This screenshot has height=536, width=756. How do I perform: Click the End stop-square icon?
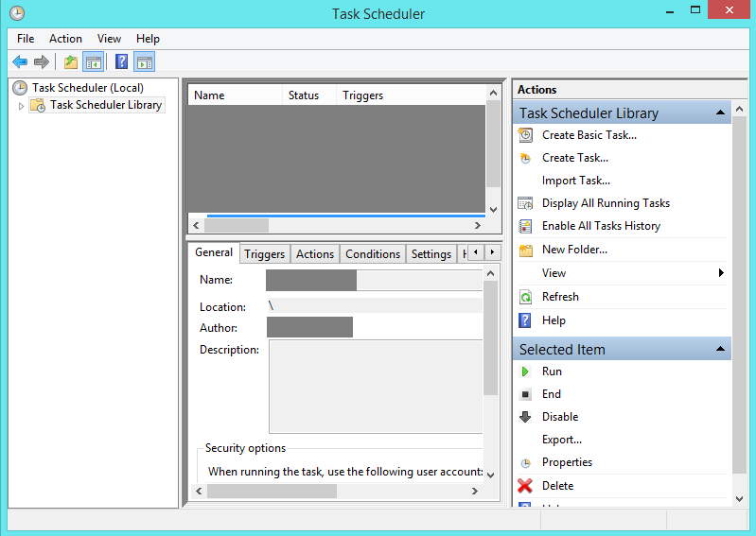525,394
